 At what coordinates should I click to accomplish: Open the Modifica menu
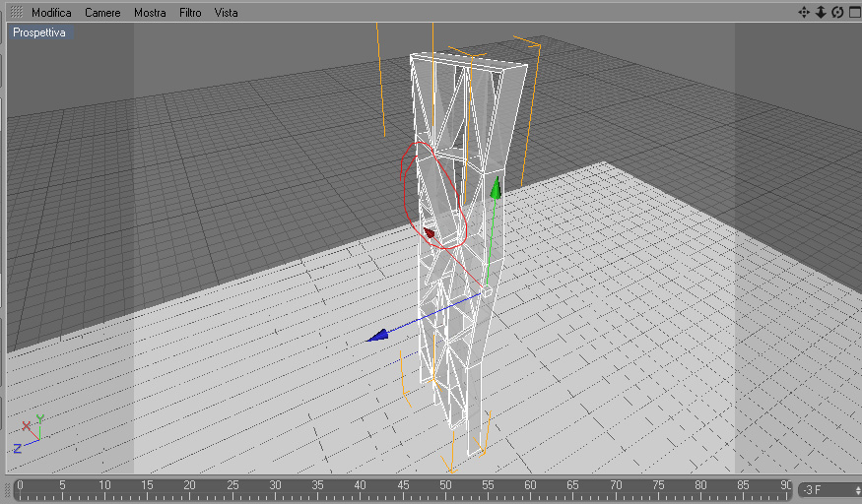pyautogui.click(x=51, y=12)
